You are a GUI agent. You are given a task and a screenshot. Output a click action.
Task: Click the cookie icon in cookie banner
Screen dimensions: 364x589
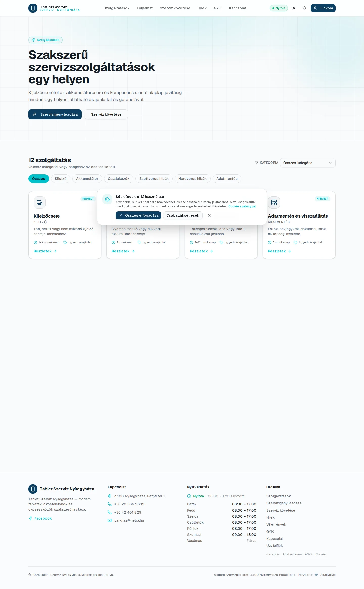point(107,199)
